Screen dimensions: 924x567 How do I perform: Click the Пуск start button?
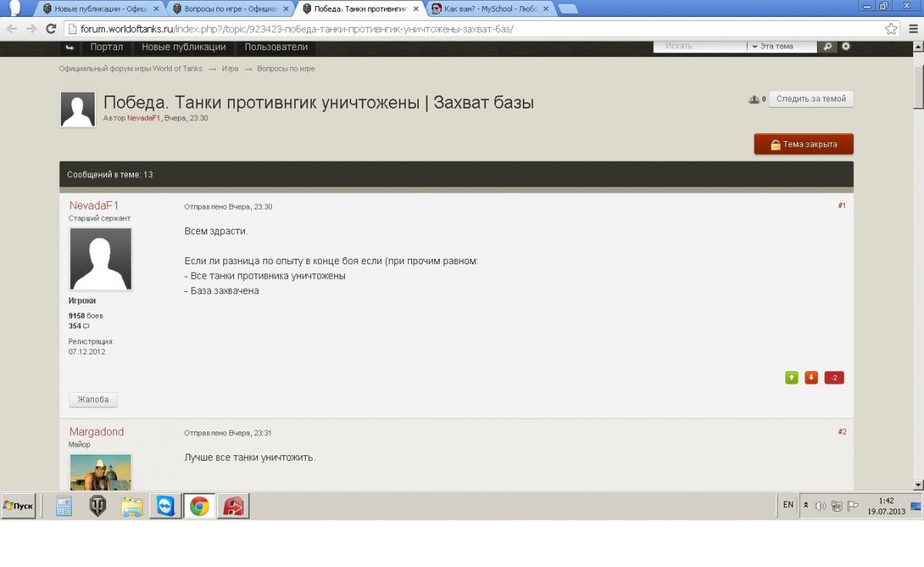coord(18,506)
